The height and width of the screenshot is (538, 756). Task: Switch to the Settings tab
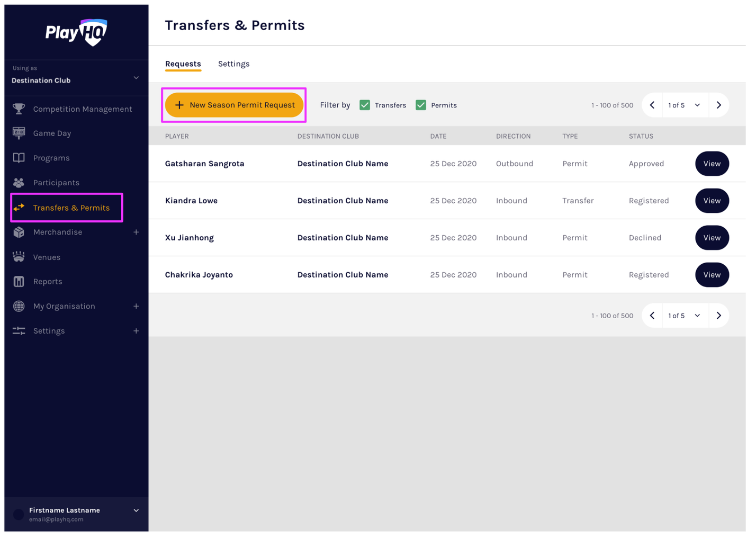pyautogui.click(x=233, y=64)
